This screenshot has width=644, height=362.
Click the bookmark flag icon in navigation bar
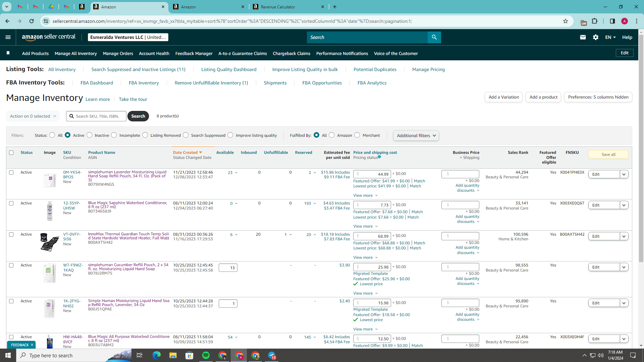8,53
